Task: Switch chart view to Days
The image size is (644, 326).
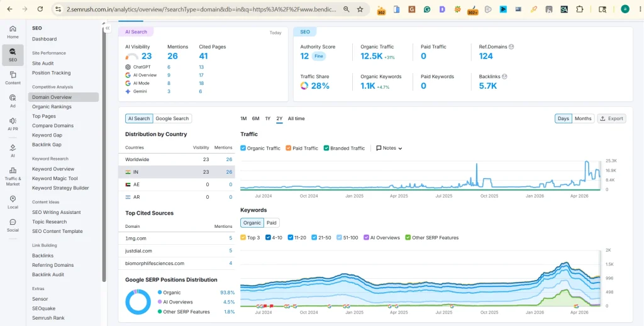Action: (563, 118)
